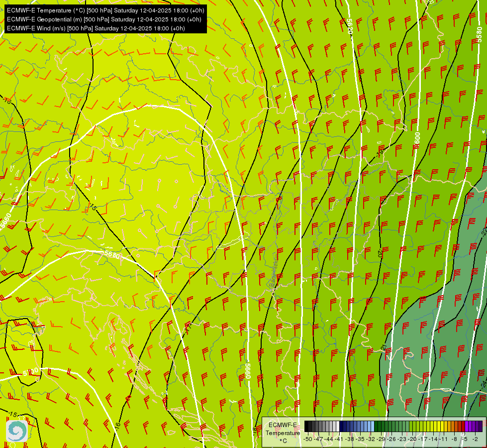This screenshot has height=448, width=487.
Task: Click the legend tick label -23
Action: point(402,439)
